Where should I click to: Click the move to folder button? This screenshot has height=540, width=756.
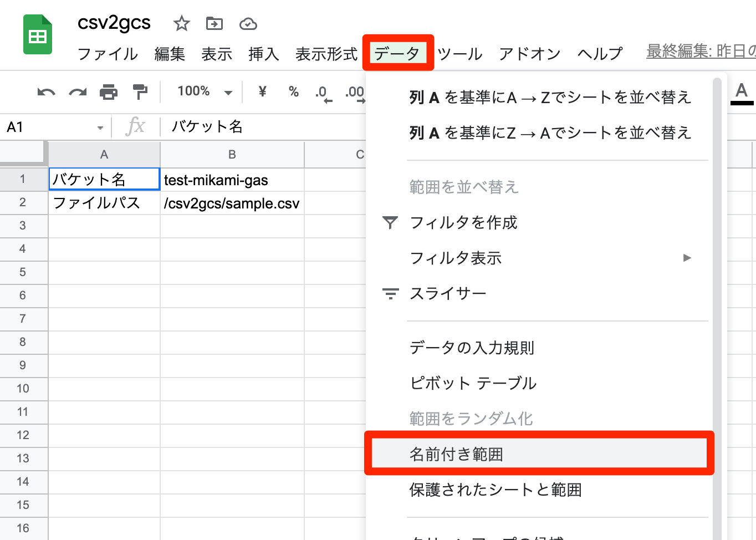214,23
